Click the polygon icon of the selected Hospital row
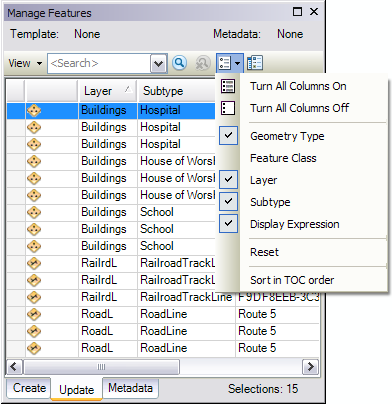The width and height of the screenshot is (392, 404). 34,110
